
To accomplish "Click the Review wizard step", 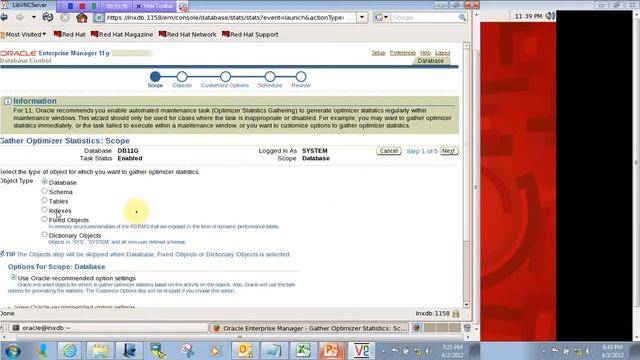I will 301,76.
